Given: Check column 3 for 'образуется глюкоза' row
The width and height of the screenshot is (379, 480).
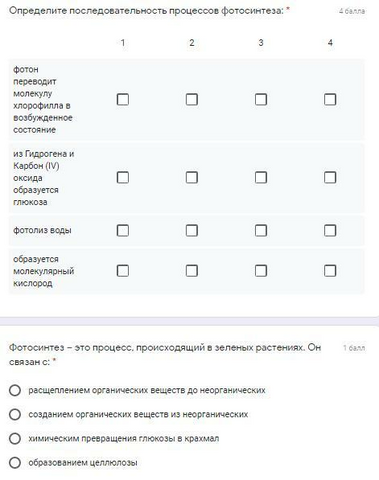Looking at the screenshot, I should tap(261, 177).
